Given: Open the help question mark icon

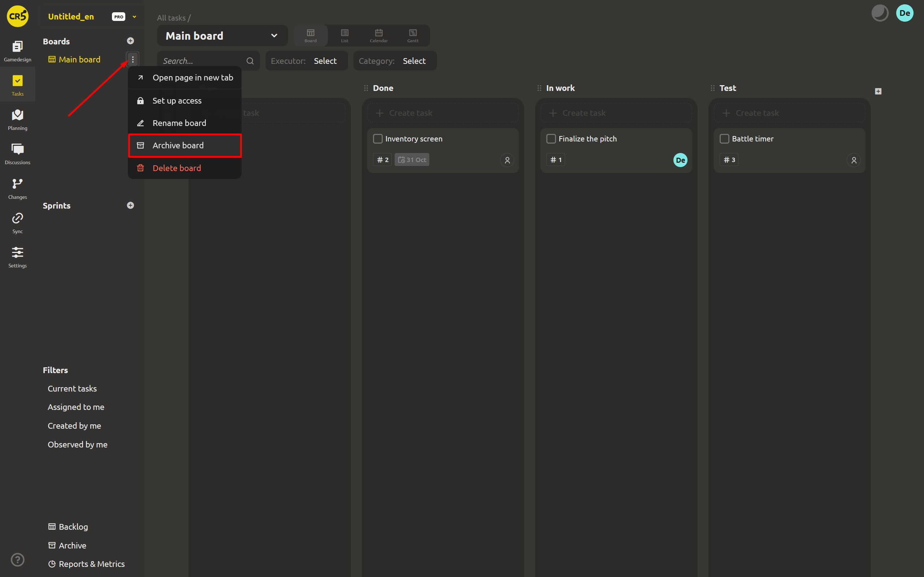Looking at the screenshot, I should tap(18, 559).
